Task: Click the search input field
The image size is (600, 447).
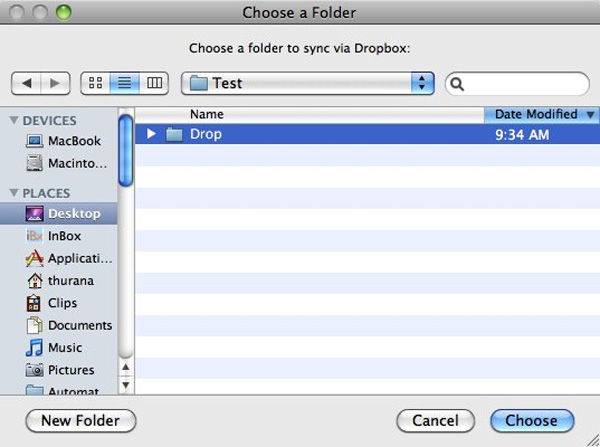Action: pos(517,84)
